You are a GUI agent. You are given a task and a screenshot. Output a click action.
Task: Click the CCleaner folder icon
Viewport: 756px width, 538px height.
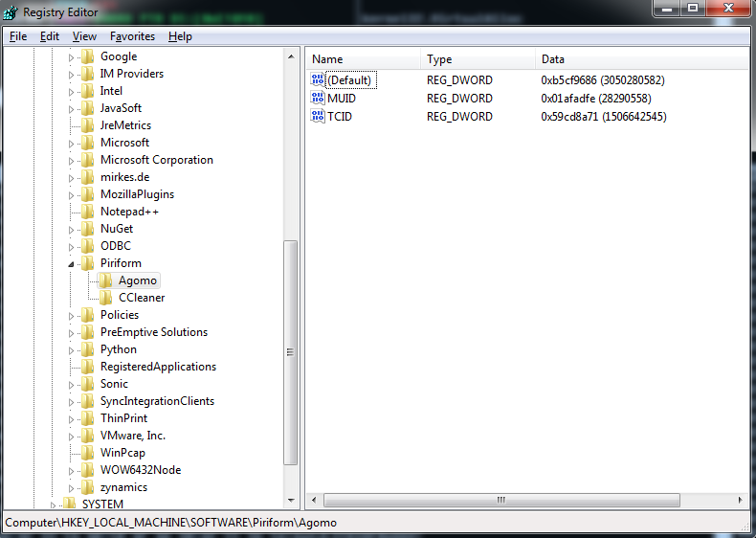click(x=106, y=298)
